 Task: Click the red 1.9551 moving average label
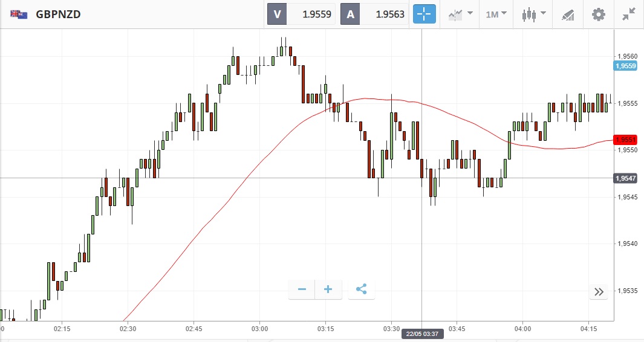625,140
